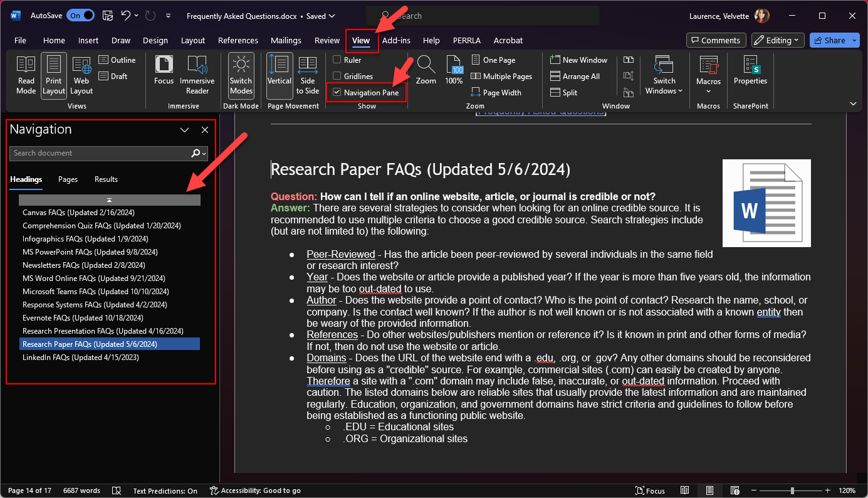Set zoom to 100%
This screenshot has height=498, width=868.
[x=454, y=70]
